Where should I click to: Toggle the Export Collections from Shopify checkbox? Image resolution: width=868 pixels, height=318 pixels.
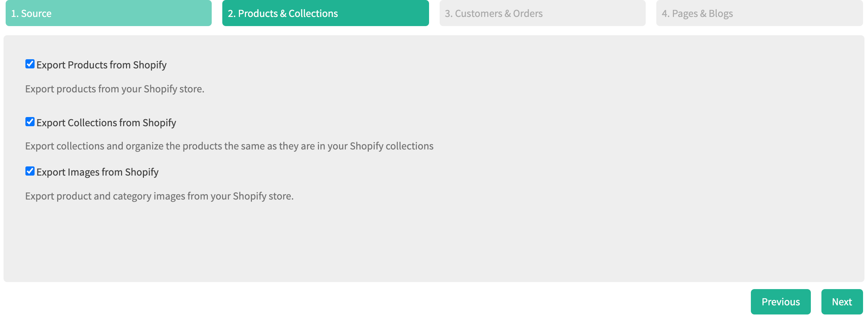30,122
